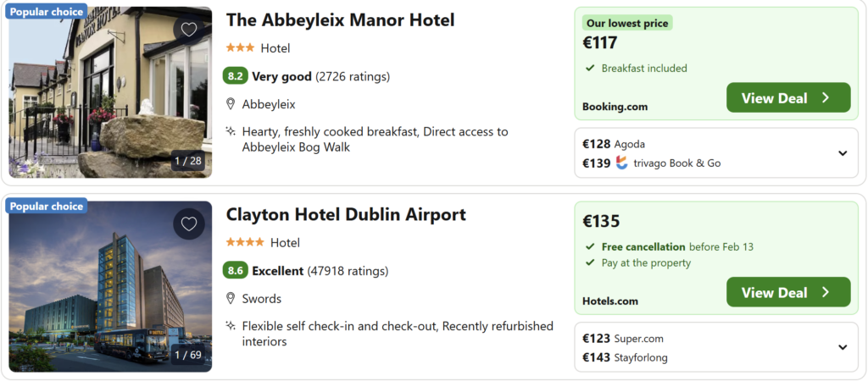Screen dimensions: 868x381
Task: Select the €128 Agoda price offer
Action: (x=614, y=144)
